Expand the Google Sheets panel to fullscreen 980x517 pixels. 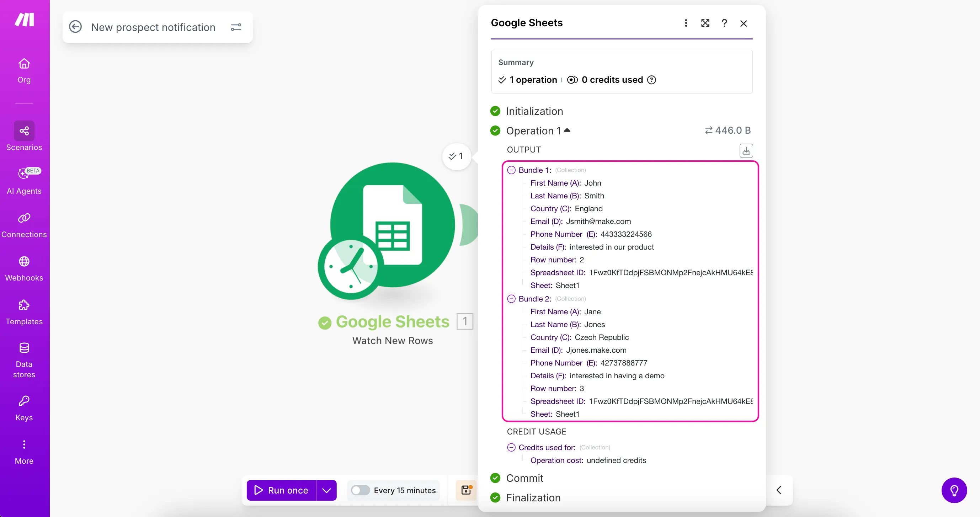pyautogui.click(x=705, y=23)
